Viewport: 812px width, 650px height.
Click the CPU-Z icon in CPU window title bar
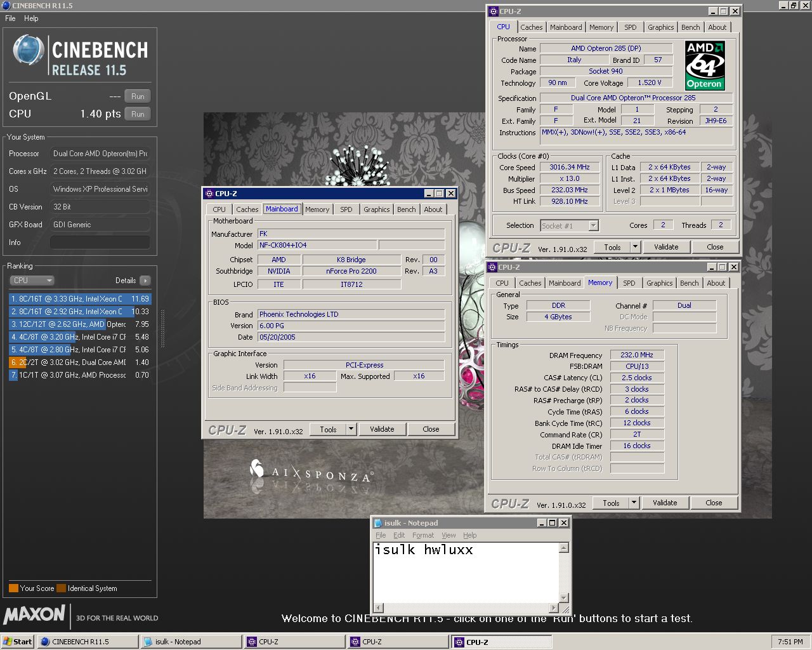(494, 11)
